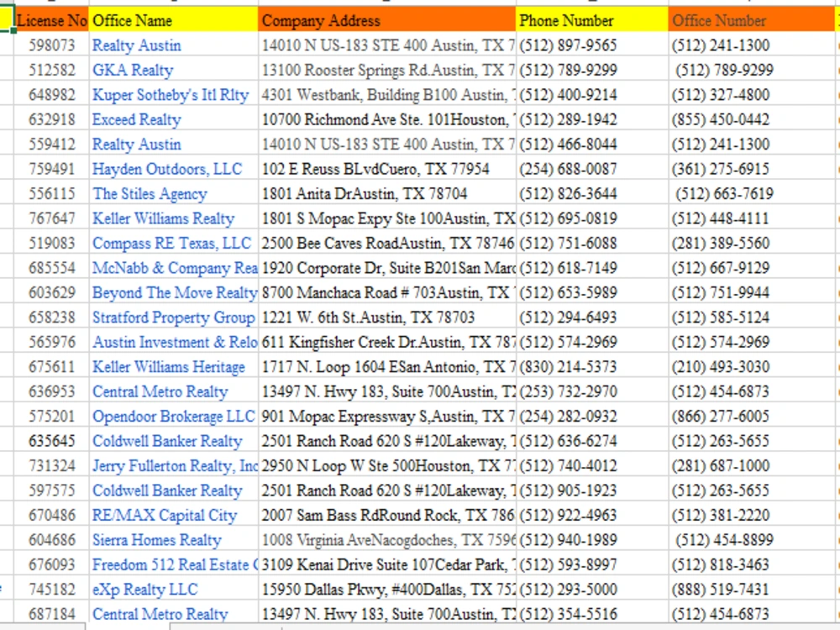840x630 pixels.
Task: Select address 102 E Reuss BLvd Cuero cell
Action: [x=386, y=170]
